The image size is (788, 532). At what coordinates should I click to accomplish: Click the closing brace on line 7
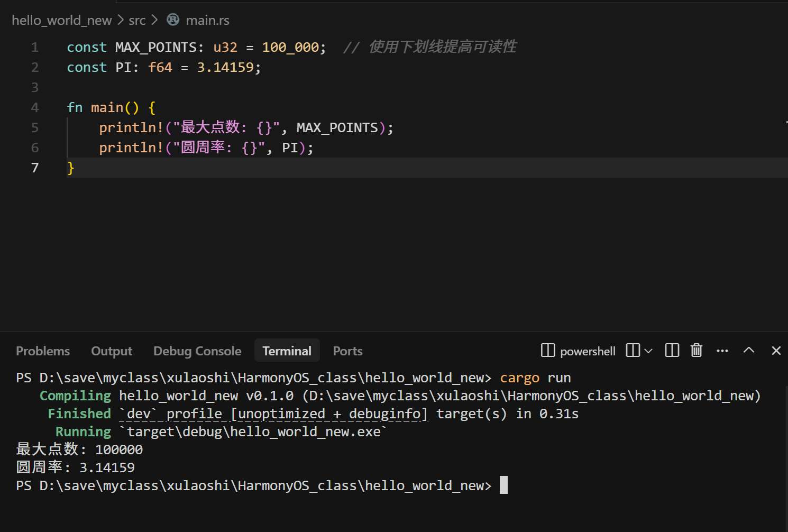point(71,168)
